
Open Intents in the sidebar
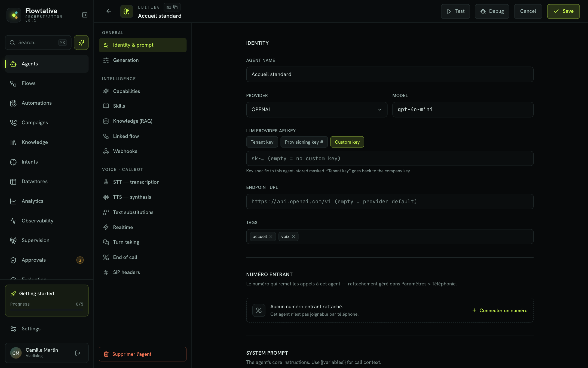pos(47,162)
